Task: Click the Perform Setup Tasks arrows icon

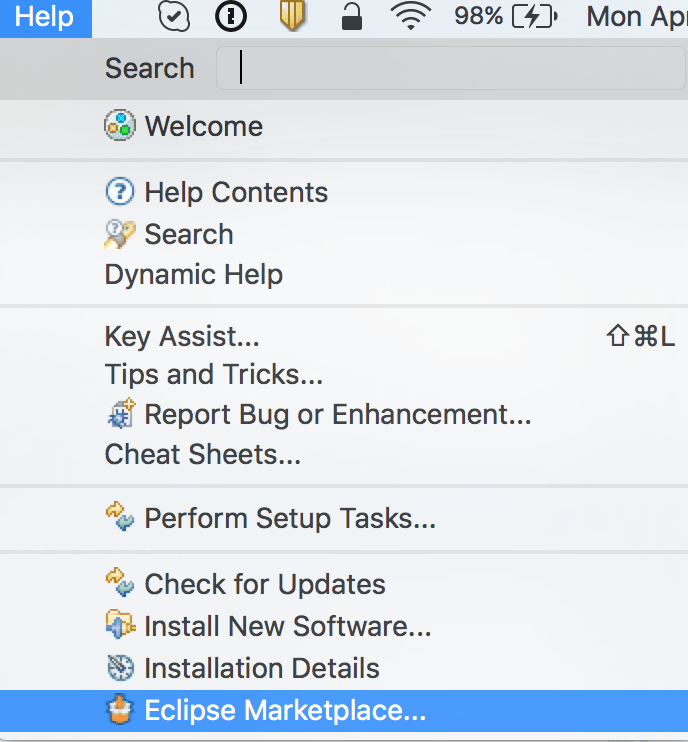Action: [120, 517]
